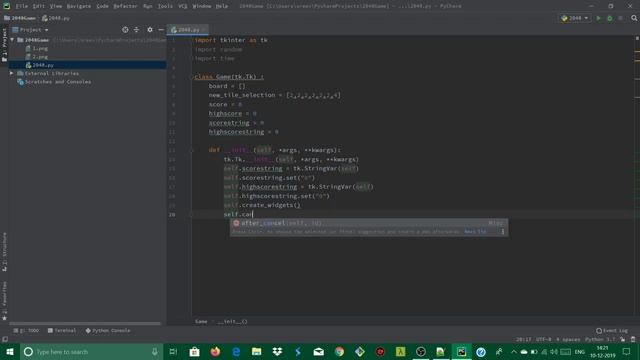Open Windows Start menu
640x360 pixels.
click(x=10, y=351)
